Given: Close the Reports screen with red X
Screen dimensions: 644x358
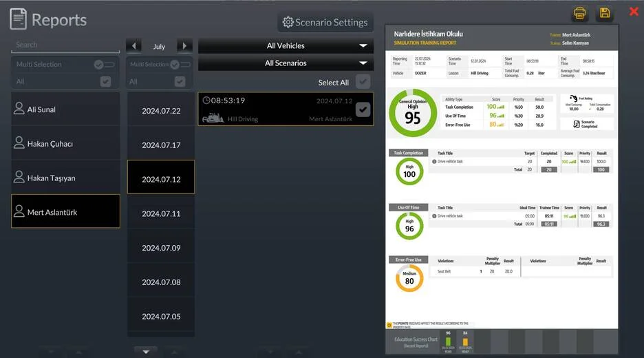Looking at the screenshot, I should coord(634,12).
